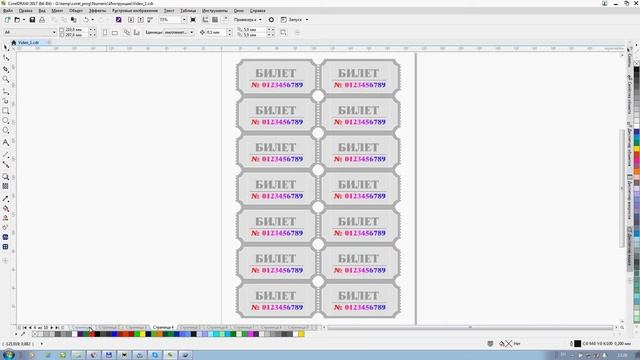Click the Paste icon in toolbar
Image resolution: width=640 pixels, height=360 pixels.
(73, 20)
